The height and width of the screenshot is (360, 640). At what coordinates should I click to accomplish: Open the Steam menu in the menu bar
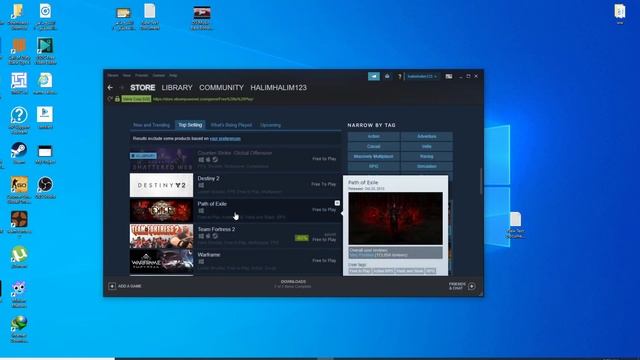pyautogui.click(x=113, y=76)
